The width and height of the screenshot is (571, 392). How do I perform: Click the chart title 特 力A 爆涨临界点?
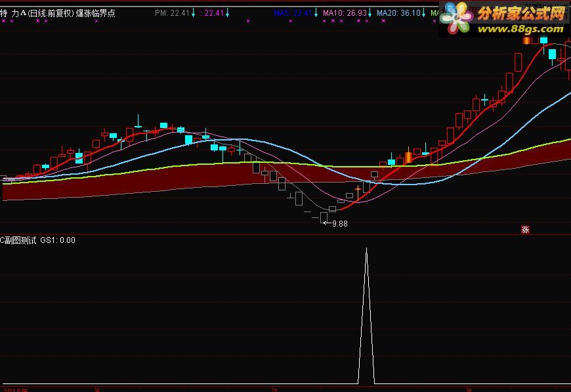58,14
